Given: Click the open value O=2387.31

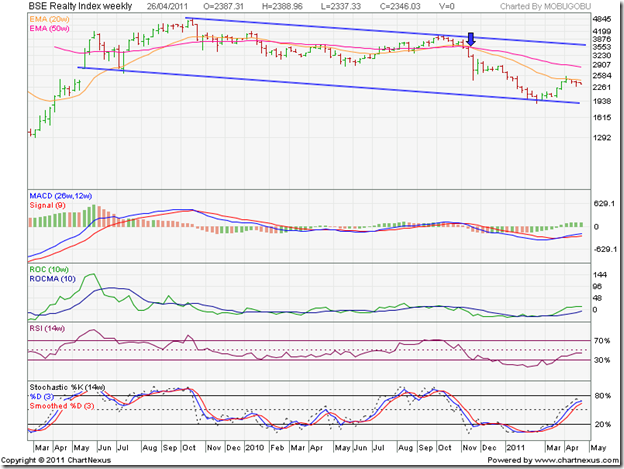Looking at the screenshot, I should tap(223, 6).
